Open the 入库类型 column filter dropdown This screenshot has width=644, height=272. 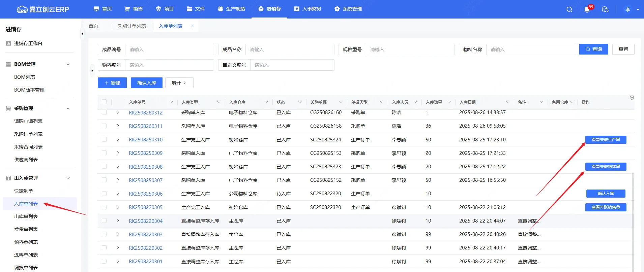(x=218, y=102)
